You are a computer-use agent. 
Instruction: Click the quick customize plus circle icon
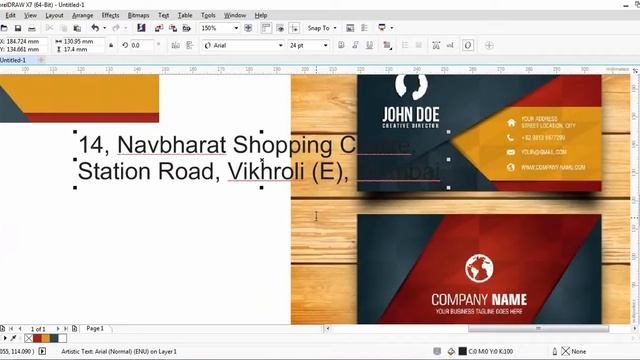click(489, 45)
